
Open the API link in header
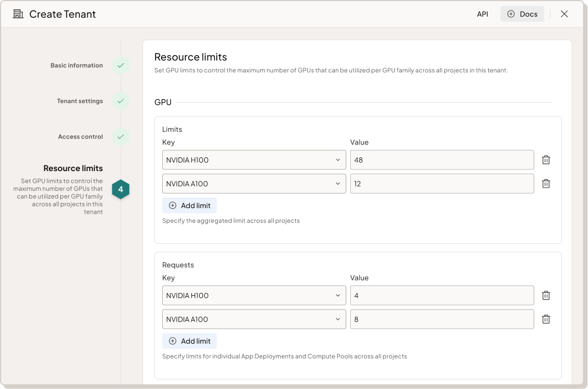pos(482,14)
